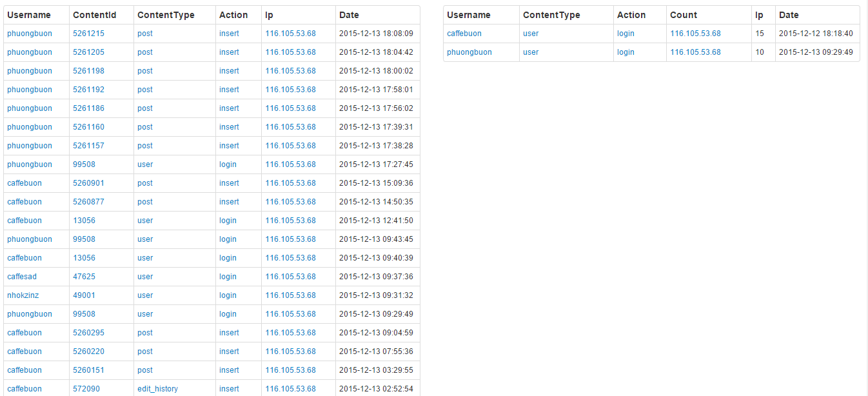Click the Count column header in the right table
868x396 pixels.
684,15
